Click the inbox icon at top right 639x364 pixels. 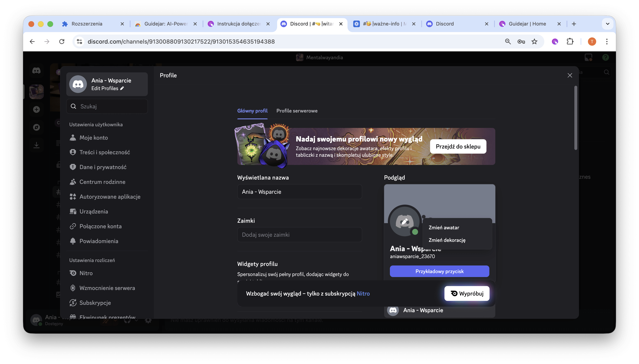point(588,58)
